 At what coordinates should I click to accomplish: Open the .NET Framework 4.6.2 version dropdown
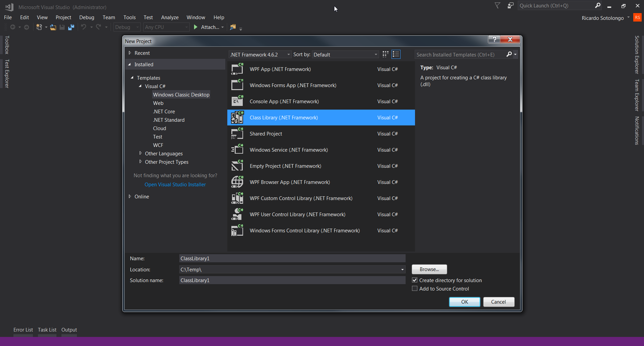click(x=260, y=54)
